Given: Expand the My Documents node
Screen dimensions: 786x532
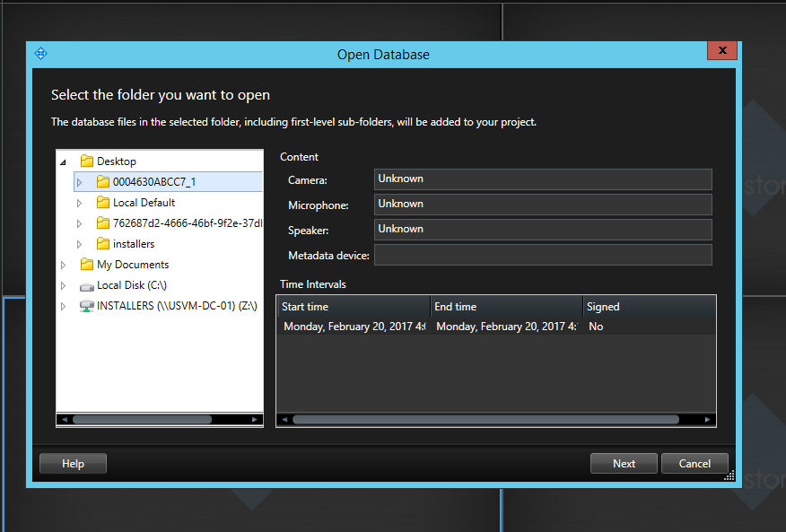Looking at the screenshot, I should [x=63, y=264].
